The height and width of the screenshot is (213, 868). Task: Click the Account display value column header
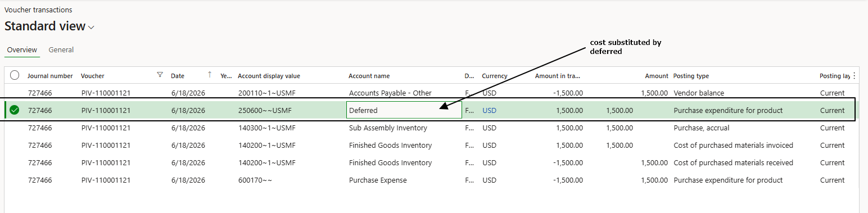269,76
